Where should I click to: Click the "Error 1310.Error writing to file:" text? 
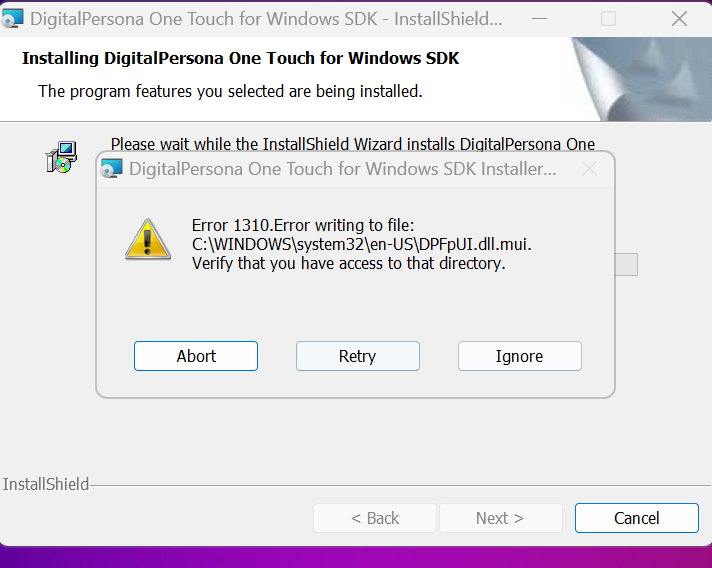pos(303,225)
